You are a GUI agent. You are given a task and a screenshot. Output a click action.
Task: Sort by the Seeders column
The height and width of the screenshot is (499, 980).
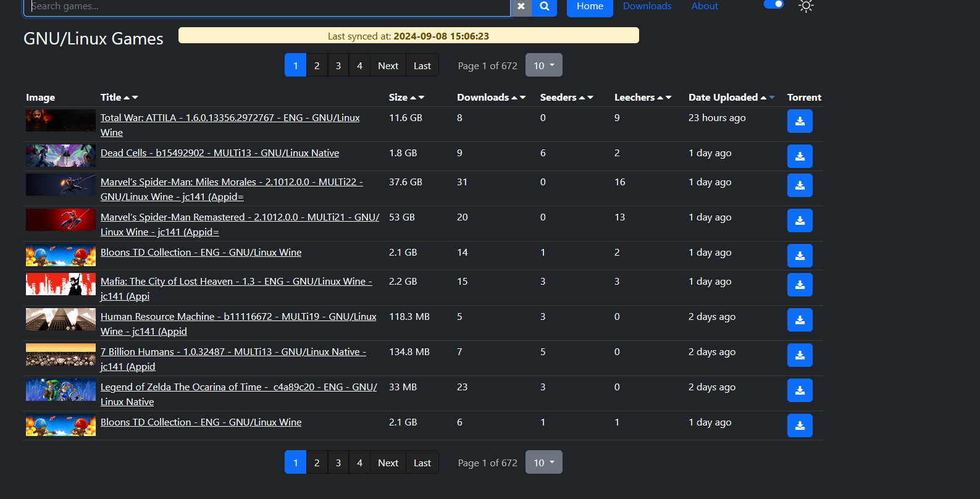click(x=566, y=98)
